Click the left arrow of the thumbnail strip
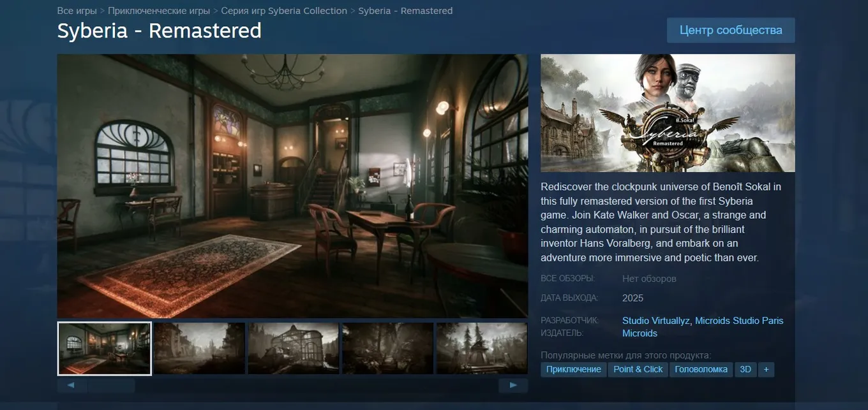The height and width of the screenshot is (410, 868). click(71, 385)
